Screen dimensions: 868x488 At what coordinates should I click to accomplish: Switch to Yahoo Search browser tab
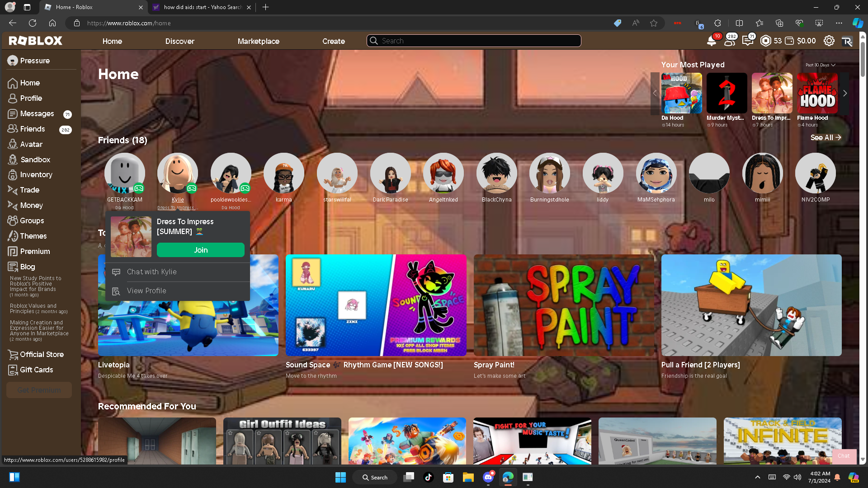click(x=202, y=7)
